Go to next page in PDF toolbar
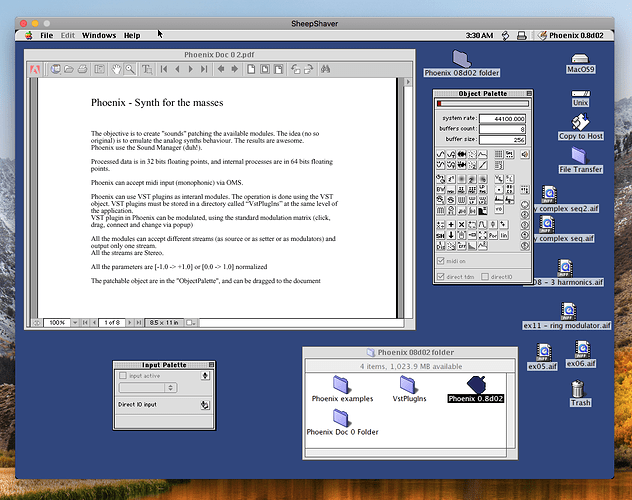The height and width of the screenshot is (500, 632). 191,69
